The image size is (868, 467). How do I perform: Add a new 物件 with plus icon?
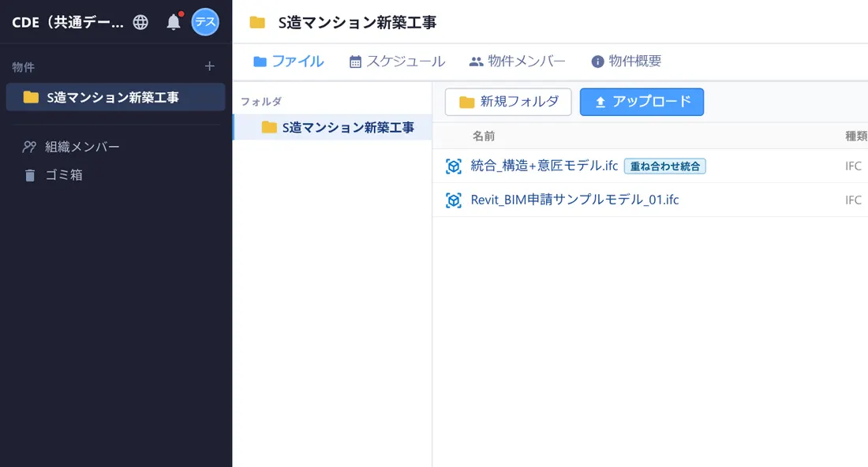209,66
